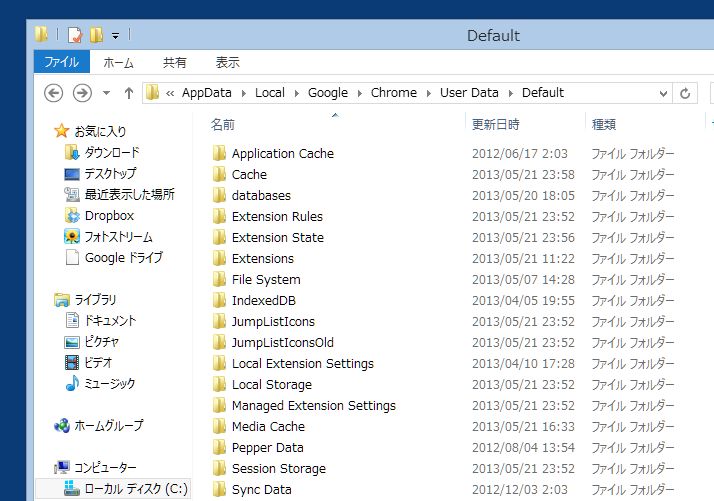Click the AppData breadcrumb

coord(207,93)
